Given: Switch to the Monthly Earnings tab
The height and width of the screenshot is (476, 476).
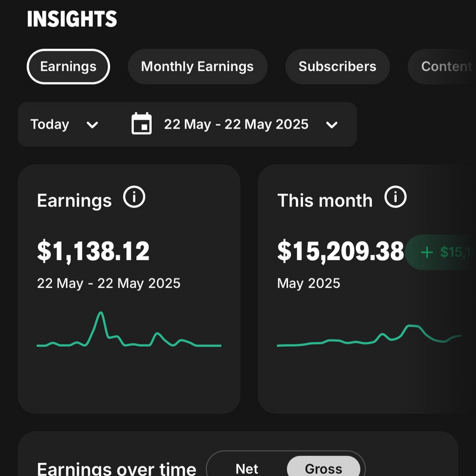Looking at the screenshot, I should pos(198,67).
